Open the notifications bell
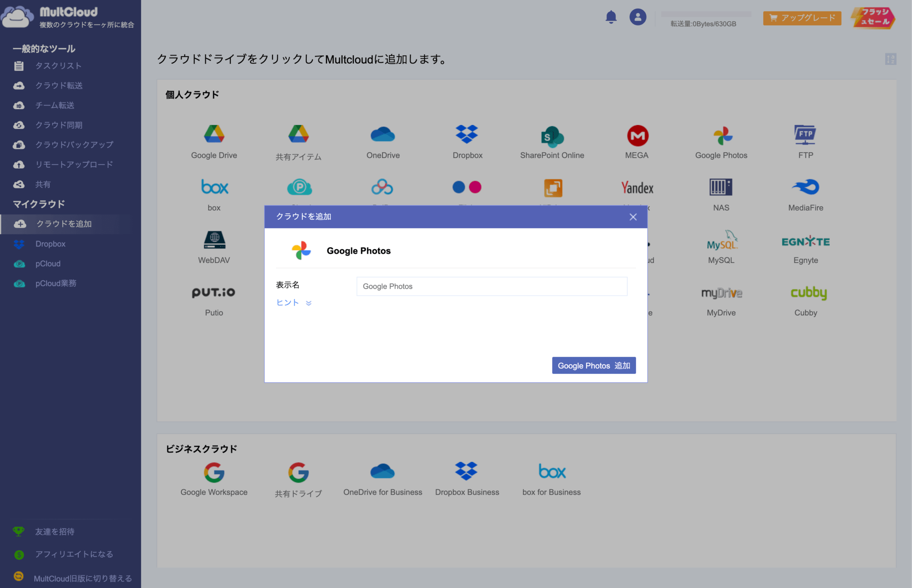This screenshot has width=912, height=588. tap(611, 17)
